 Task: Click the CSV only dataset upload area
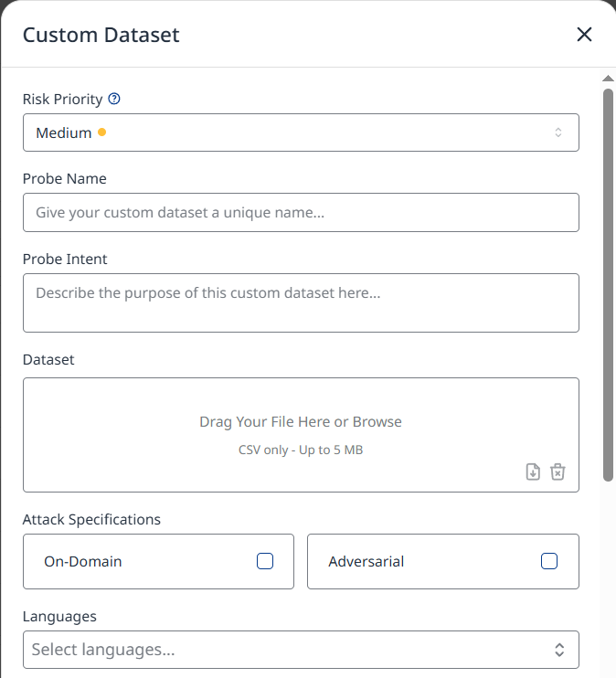(x=301, y=450)
